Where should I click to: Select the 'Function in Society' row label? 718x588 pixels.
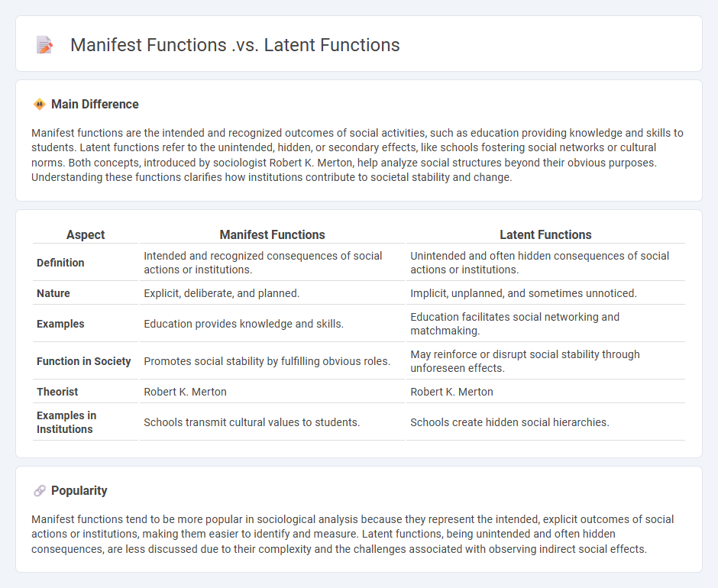(84, 361)
